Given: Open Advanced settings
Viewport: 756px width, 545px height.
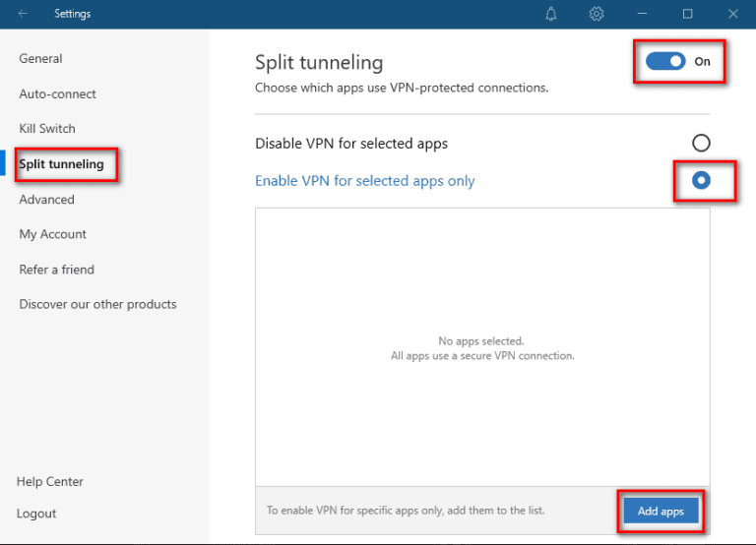Looking at the screenshot, I should (x=46, y=200).
